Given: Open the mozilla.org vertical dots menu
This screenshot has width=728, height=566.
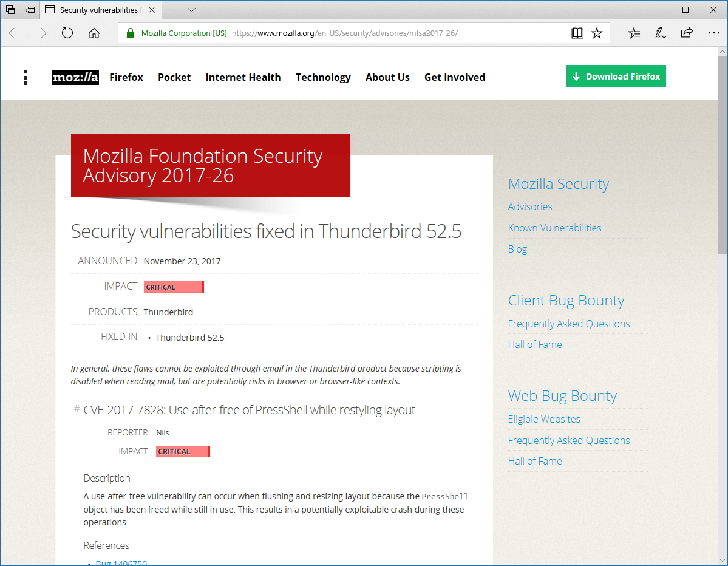Looking at the screenshot, I should (x=26, y=77).
